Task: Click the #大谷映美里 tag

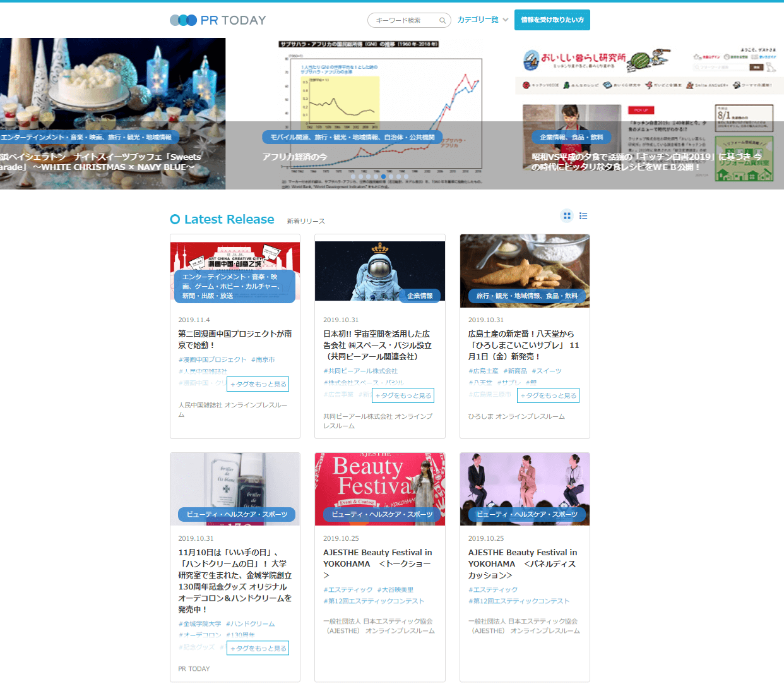Action: (395, 589)
